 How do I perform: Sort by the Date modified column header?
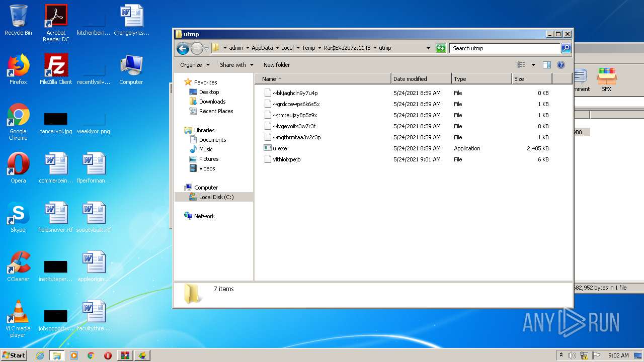pos(421,79)
